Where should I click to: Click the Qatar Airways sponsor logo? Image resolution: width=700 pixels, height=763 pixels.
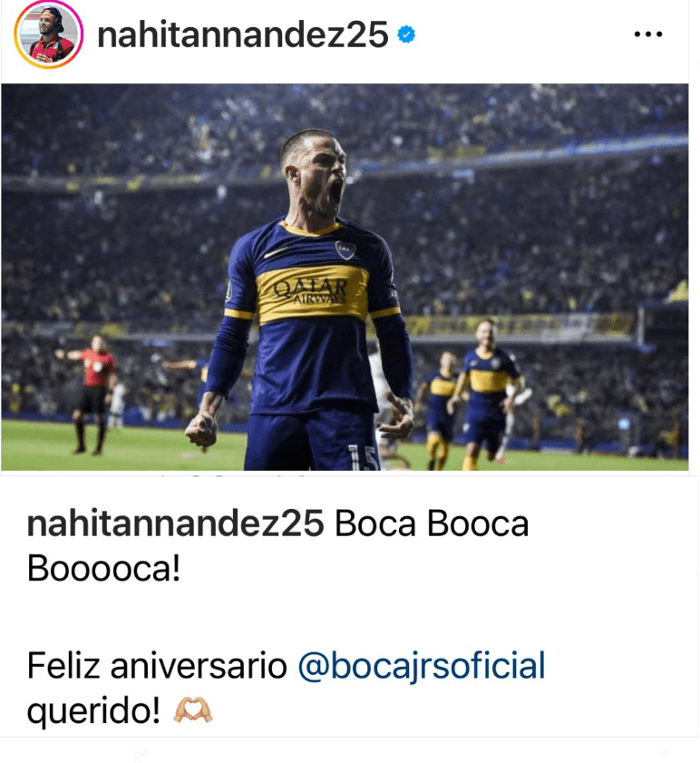[x=311, y=291]
